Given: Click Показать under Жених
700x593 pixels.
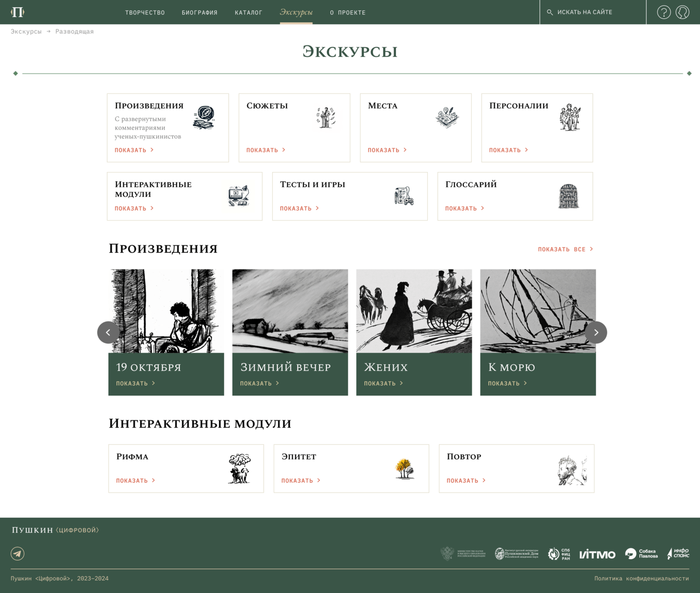Looking at the screenshot, I should tap(383, 383).
